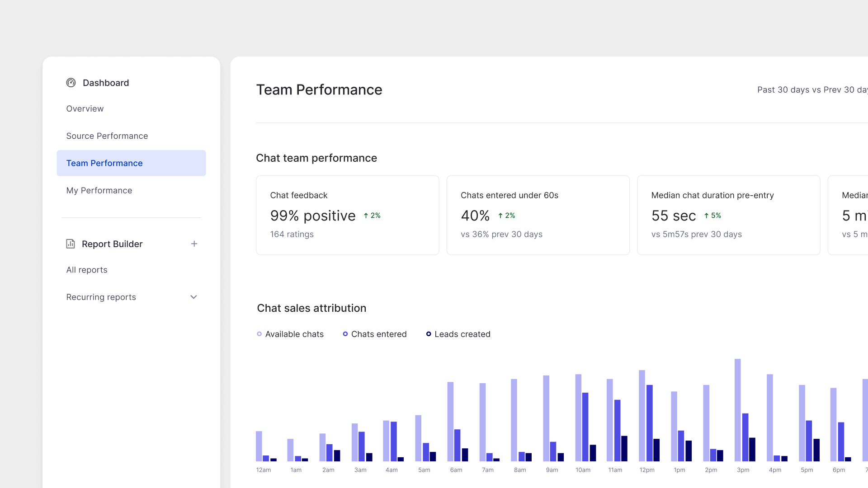Click the 4am chats entered bar
Viewport: 868px width, 488px height.
pyautogui.click(x=394, y=441)
